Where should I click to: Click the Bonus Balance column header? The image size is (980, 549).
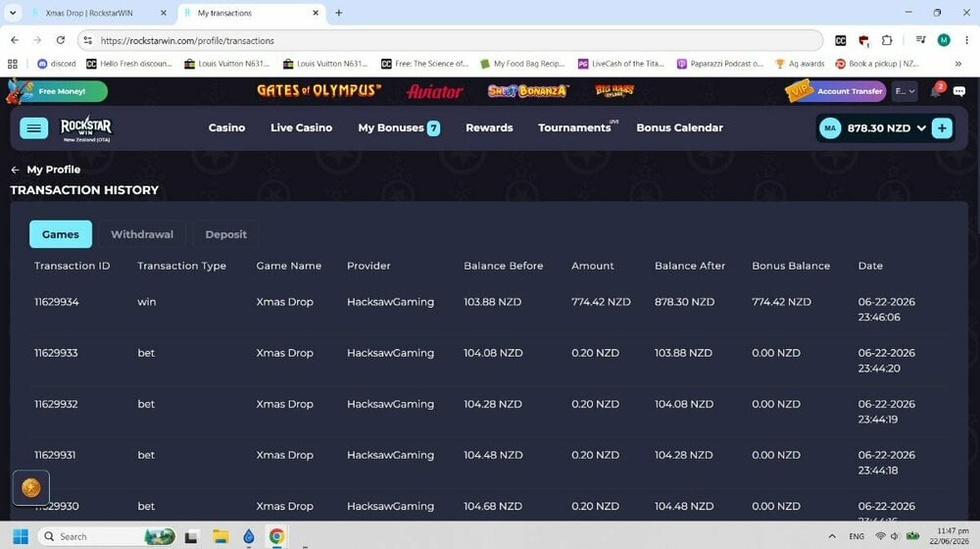click(x=791, y=266)
